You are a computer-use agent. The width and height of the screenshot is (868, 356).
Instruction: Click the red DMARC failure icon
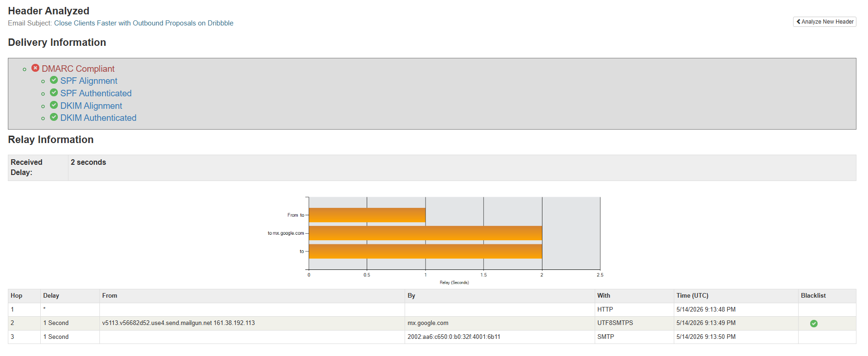tap(35, 68)
